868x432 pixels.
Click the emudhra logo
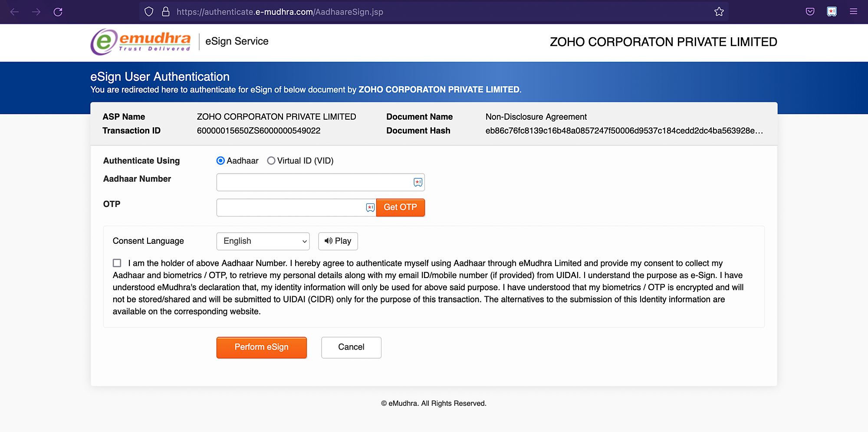(x=141, y=42)
